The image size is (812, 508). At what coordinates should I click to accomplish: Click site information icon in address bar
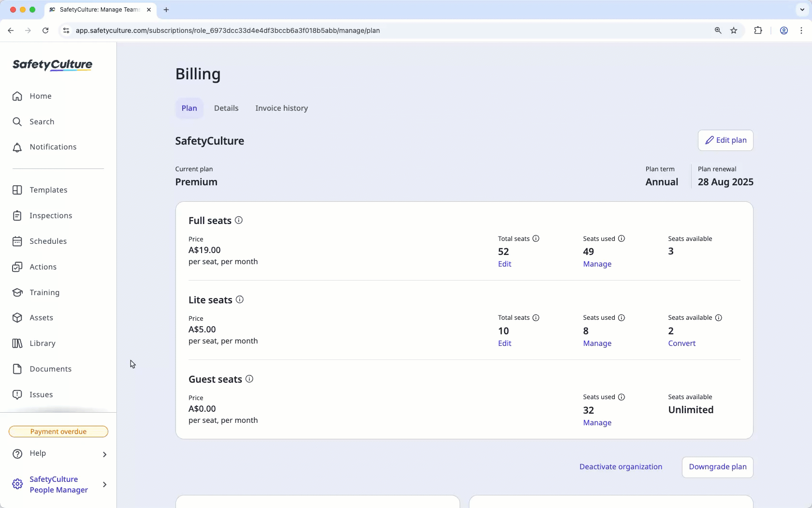pos(66,30)
